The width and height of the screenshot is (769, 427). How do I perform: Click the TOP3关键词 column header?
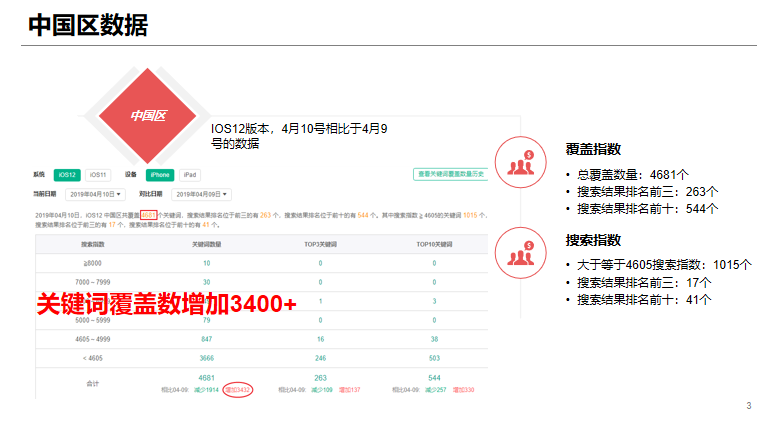(320, 245)
